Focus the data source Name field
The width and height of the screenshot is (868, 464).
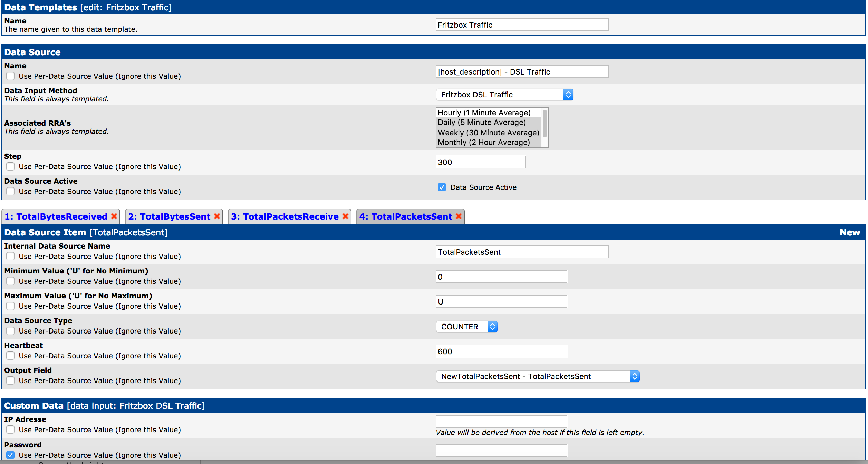point(522,72)
